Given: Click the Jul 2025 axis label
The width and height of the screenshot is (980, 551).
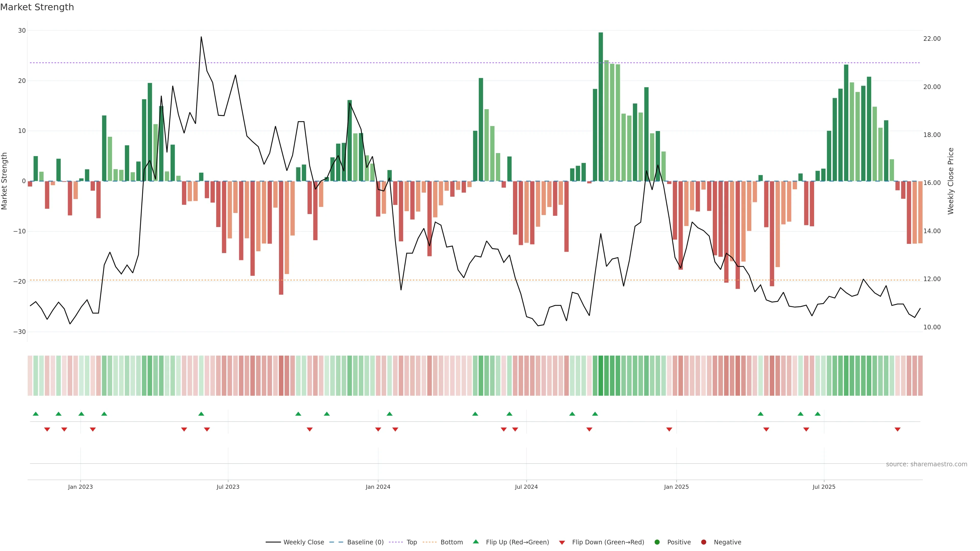Looking at the screenshot, I should [824, 487].
